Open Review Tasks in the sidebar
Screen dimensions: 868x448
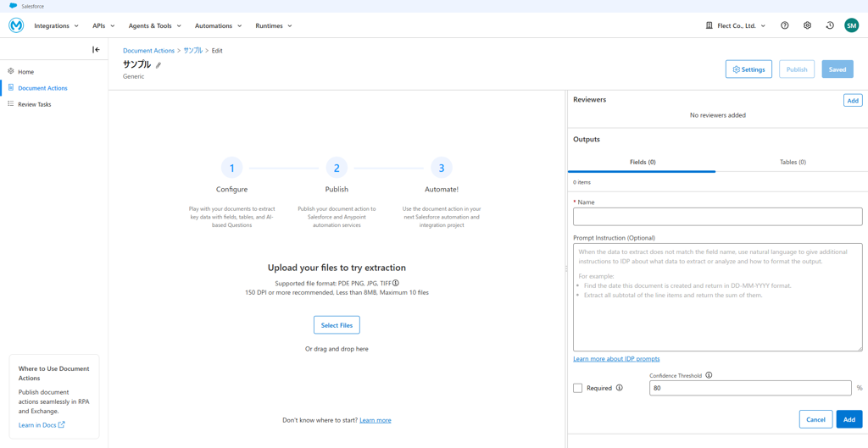click(34, 104)
